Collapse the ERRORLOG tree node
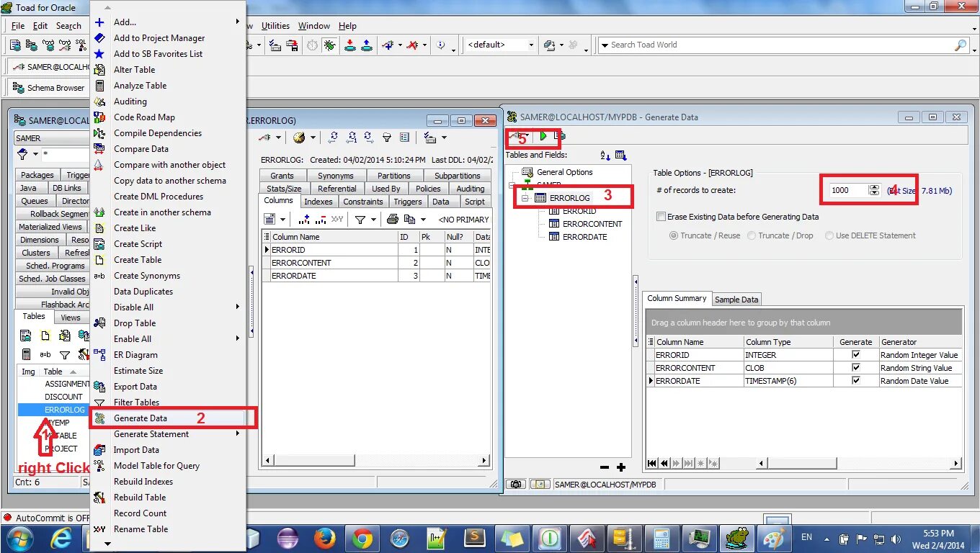The height and width of the screenshot is (553, 980). point(525,198)
